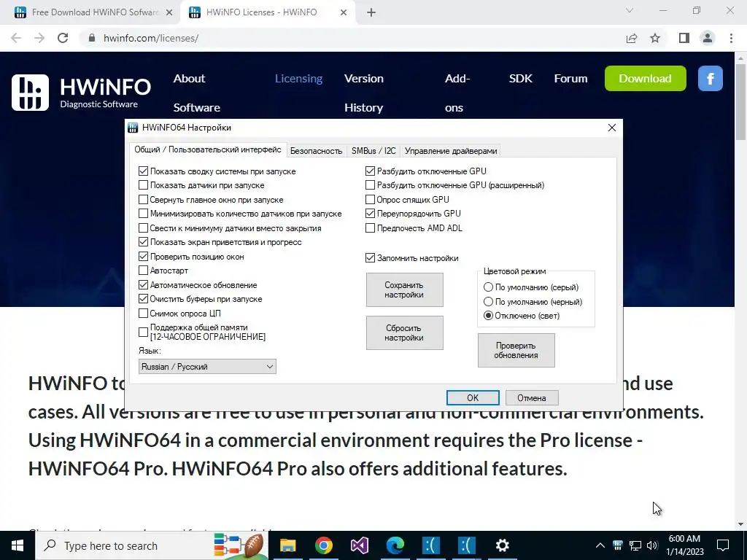
Task: Open 'Version History' website menu
Action: tap(364, 93)
